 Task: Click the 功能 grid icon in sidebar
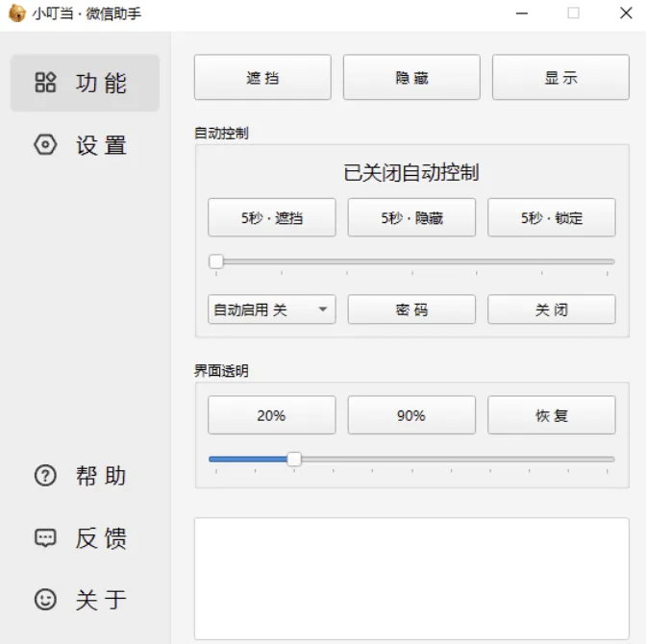pos(45,83)
